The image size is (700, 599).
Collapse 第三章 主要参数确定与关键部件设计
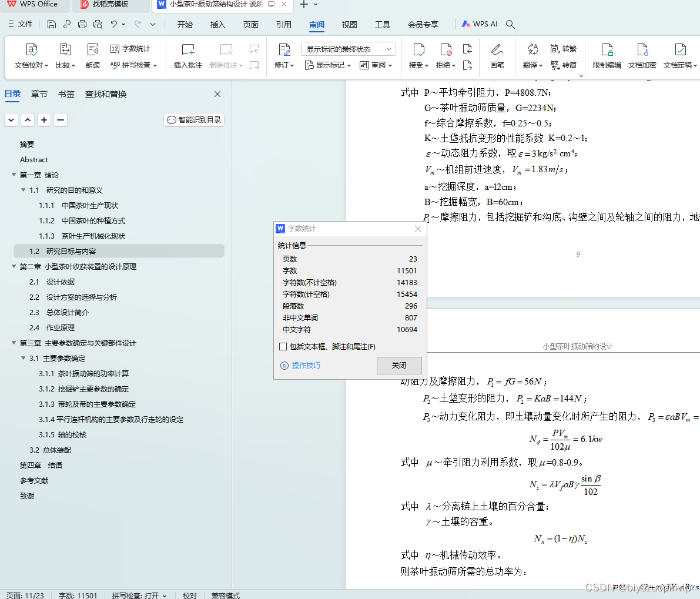tap(14, 342)
